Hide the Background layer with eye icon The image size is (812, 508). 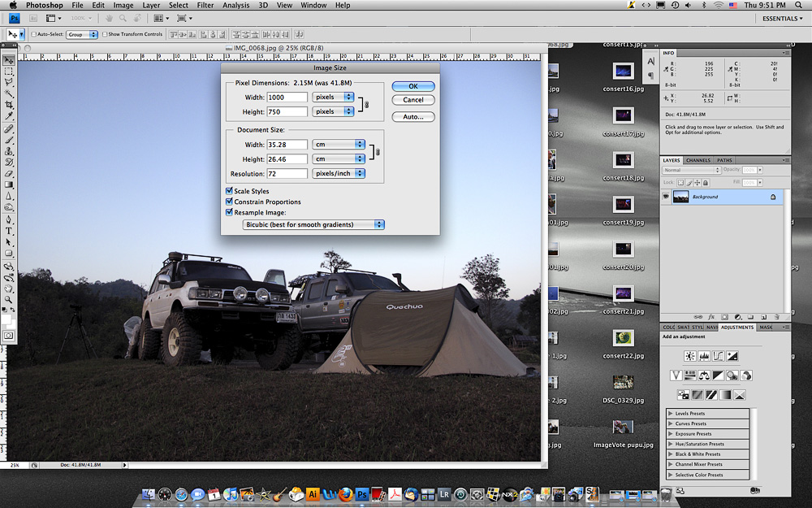click(666, 197)
